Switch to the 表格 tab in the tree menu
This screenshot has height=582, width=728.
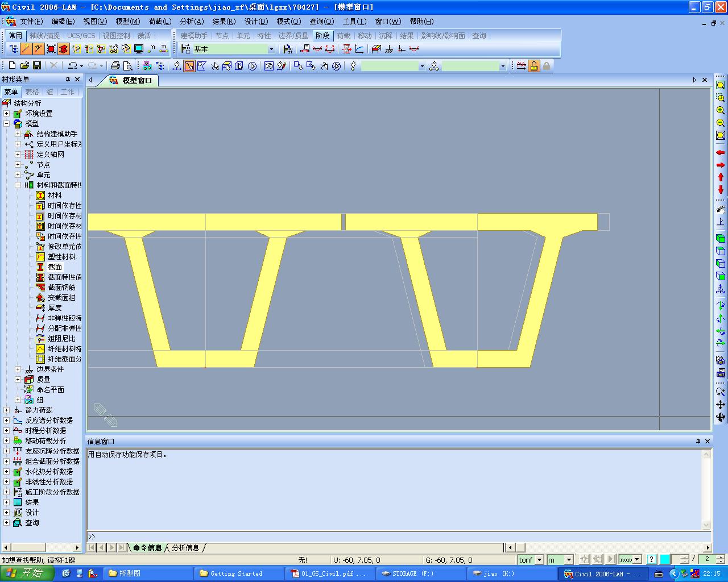(32, 92)
